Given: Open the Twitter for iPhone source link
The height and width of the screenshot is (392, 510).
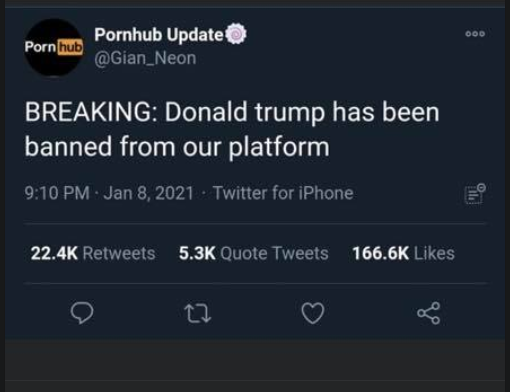Looking at the screenshot, I should [283, 193].
